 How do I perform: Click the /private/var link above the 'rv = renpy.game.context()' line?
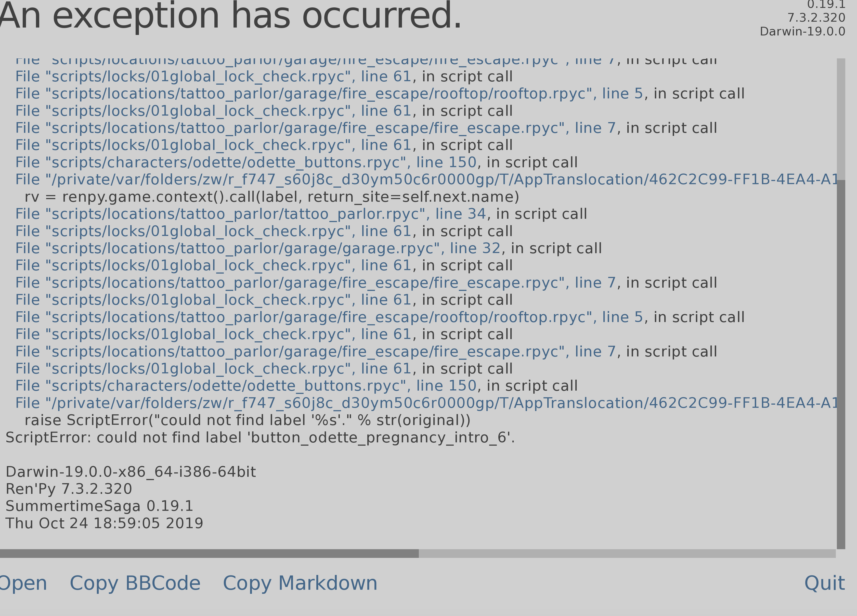426,180
